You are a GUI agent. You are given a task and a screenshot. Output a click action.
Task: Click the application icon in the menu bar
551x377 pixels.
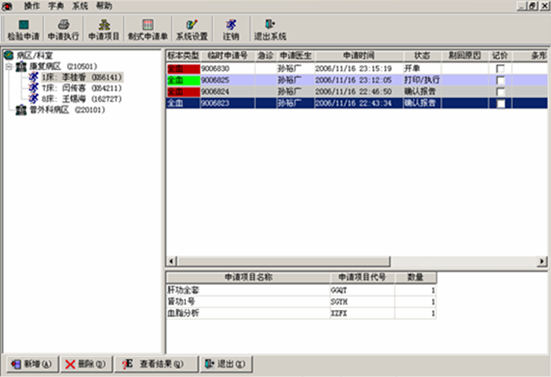pyautogui.click(x=7, y=6)
